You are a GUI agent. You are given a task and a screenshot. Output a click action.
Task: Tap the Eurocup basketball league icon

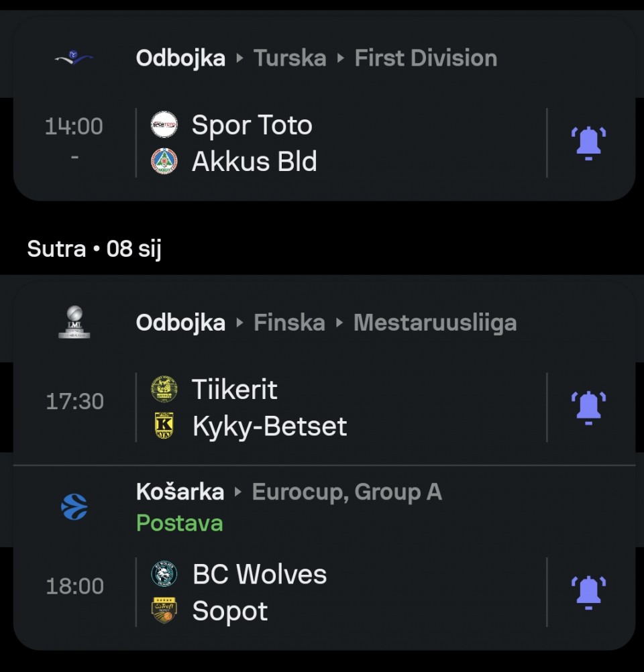74,506
